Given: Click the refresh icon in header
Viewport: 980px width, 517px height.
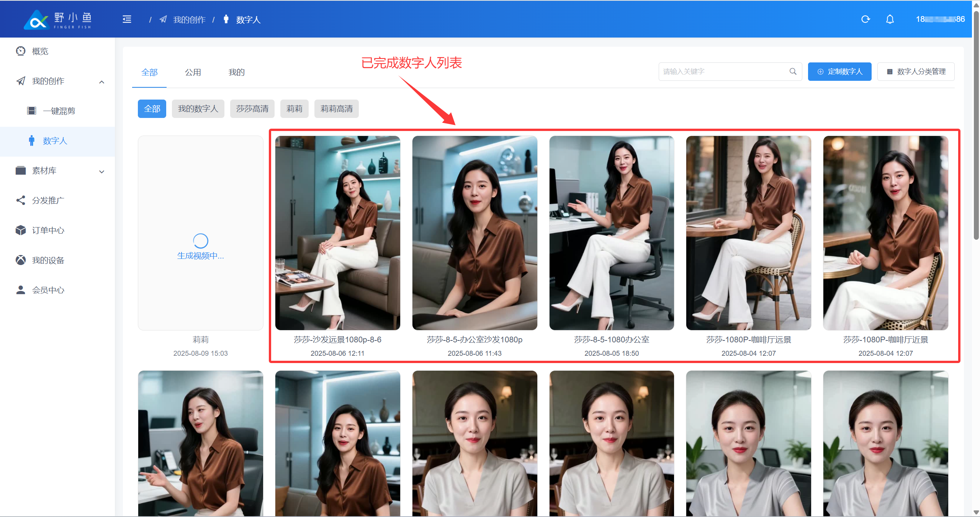Looking at the screenshot, I should coord(865,19).
